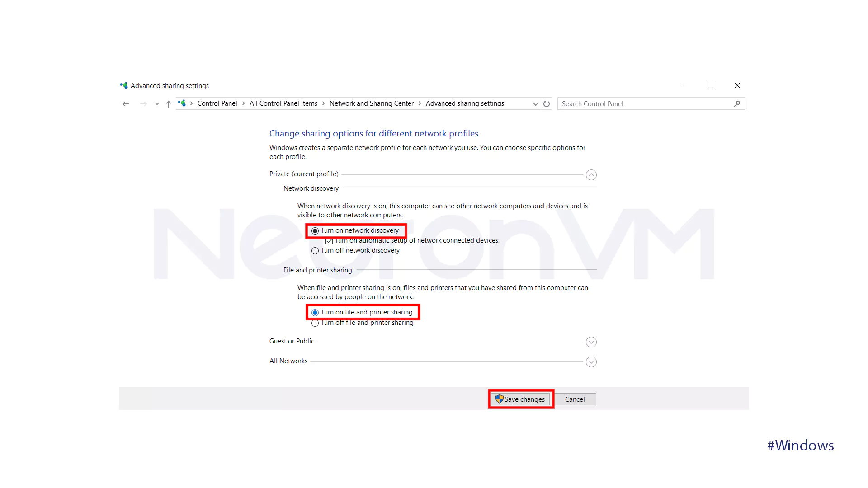This screenshot has height=488, width=868.
Task: Click the back arrow navigation icon
Action: pos(126,103)
